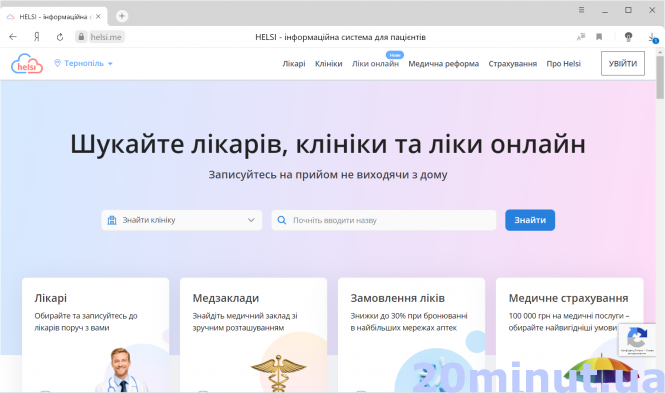Image resolution: width=665 pixels, height=393 pixels.
Task: Expand the Знайти клініку dropdown
Action: (x=182, y=220)
